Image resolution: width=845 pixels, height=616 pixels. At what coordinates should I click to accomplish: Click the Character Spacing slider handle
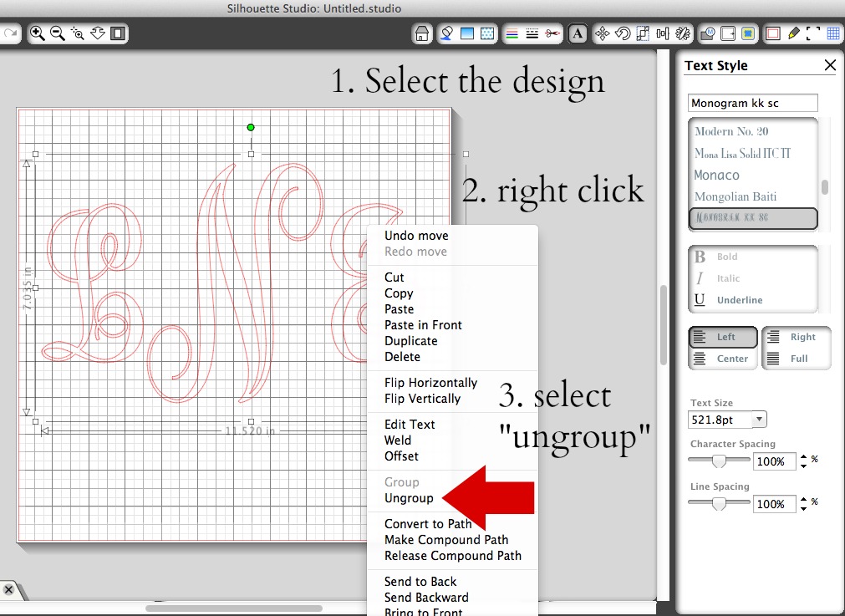pyautogui.click(x=719, y=461)
